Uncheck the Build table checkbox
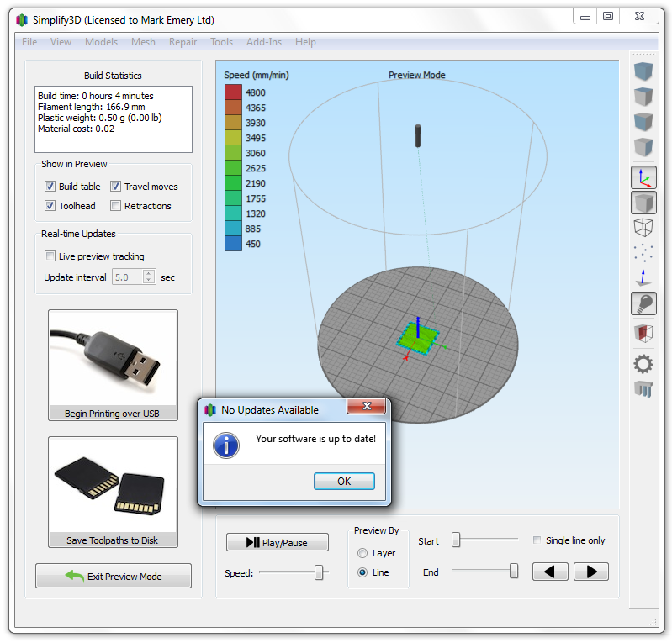Viewport: 672px width, 643px height. [50, 187]
